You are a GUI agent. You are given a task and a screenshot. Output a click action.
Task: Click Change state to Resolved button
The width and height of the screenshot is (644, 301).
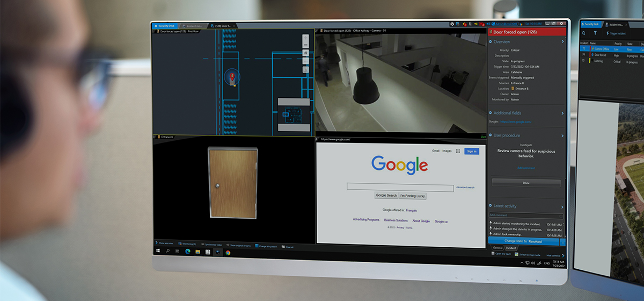[x=523, y=241]
